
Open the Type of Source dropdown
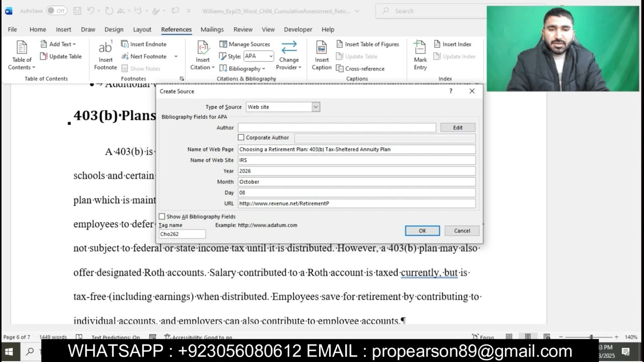[x=315, y=107]
